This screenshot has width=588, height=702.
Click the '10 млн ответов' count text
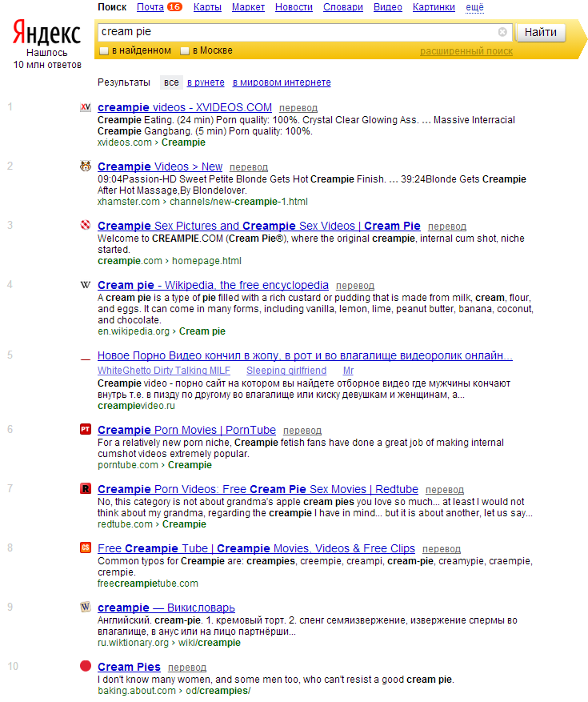pos(47,65)
